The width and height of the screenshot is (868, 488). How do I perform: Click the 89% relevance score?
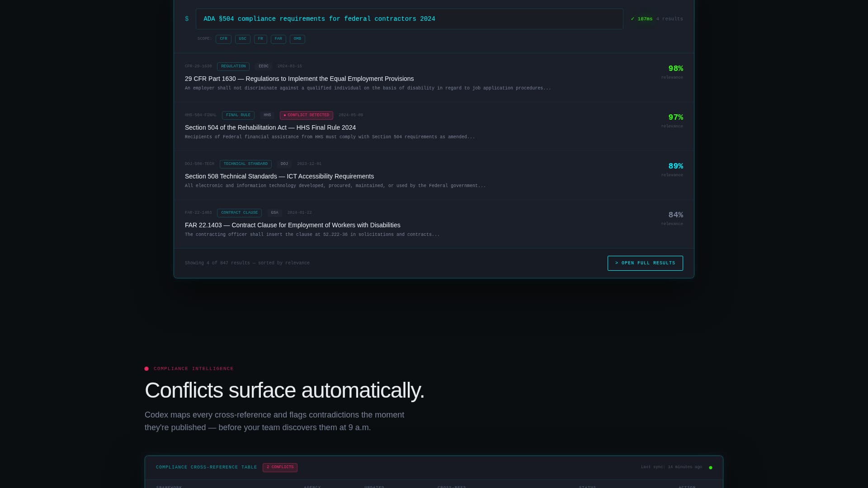tap(675, 166)
